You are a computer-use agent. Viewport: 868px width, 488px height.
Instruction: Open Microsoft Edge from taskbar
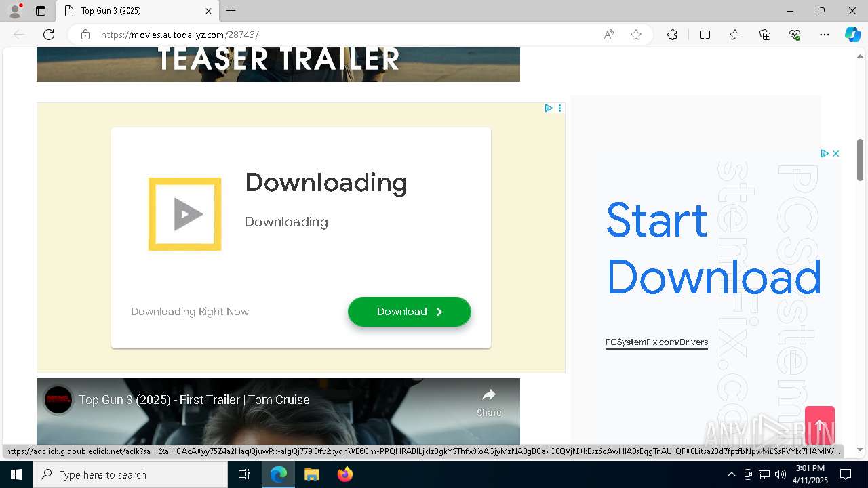tap(279, 474)
